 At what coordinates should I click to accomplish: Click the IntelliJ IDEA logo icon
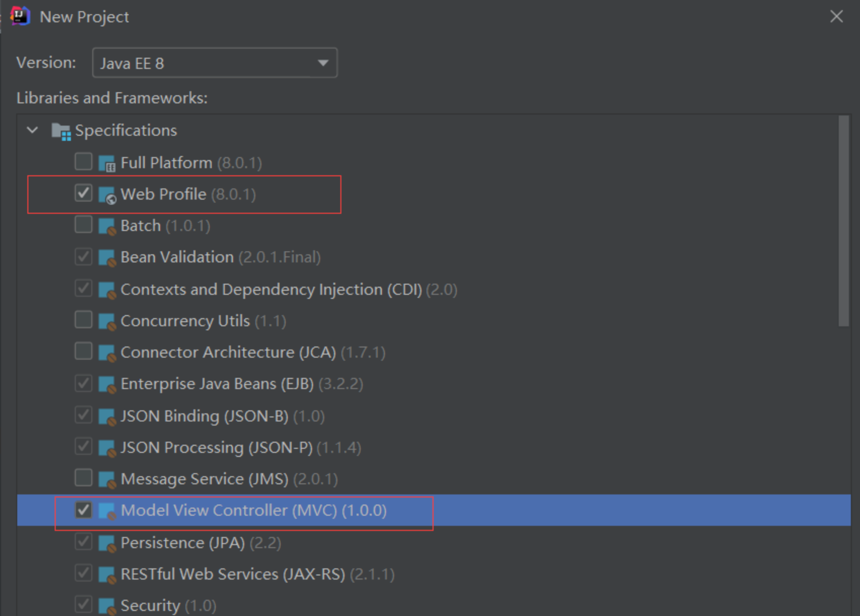tap(20, 16)
